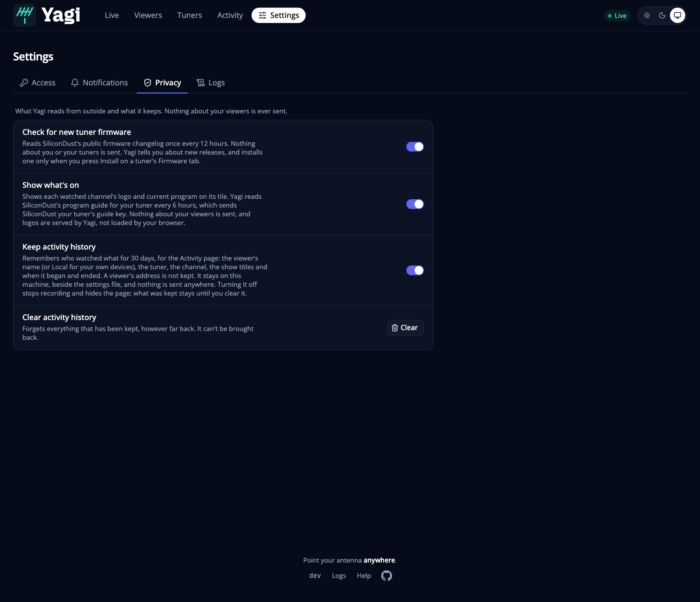Viewport: 700px width, 602px height.
Task: Click the Live status indicator badge
Action: tap(617, 15)
